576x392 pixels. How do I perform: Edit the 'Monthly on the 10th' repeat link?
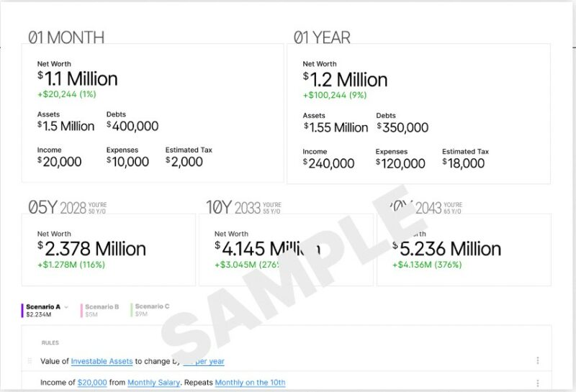[x=250, y=383]
